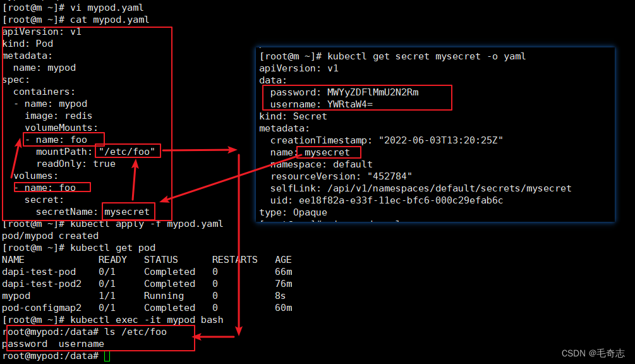635x364 pixels.
Task: Click the 'Running' status of mypod
Action: click(x=164, y=296)
